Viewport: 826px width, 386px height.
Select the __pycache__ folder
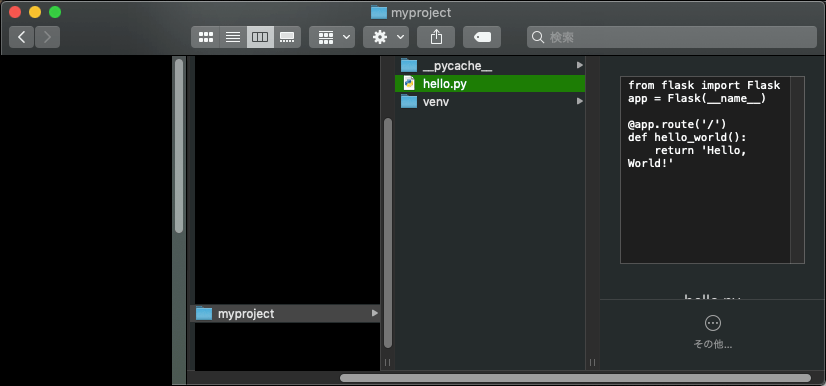click(490, 65)
